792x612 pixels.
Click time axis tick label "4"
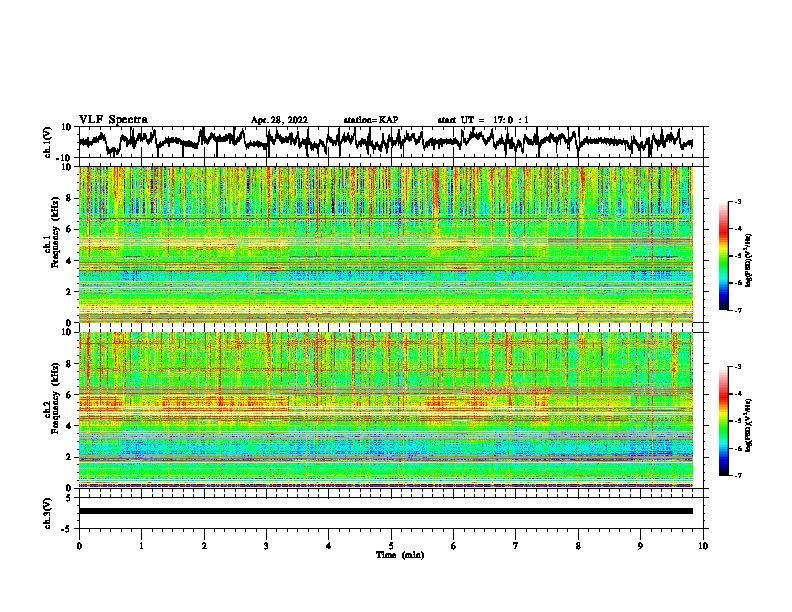(329, 546)
